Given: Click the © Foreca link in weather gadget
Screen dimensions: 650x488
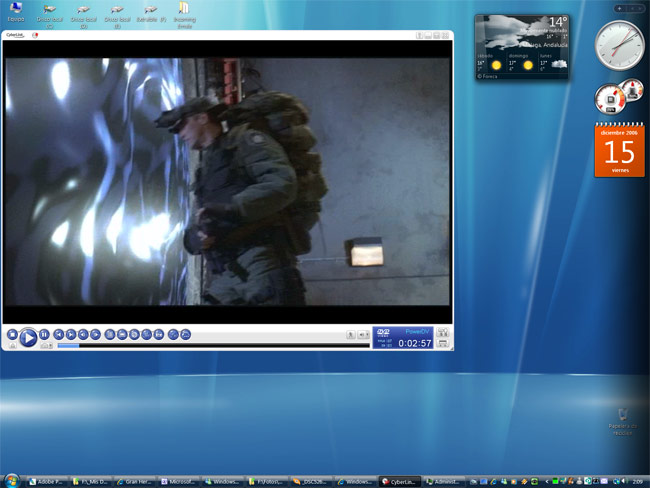Looking at the screenshot, I should tap(487, 76).
